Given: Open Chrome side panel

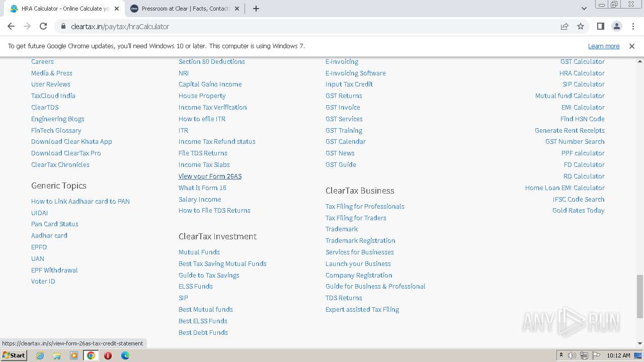Looking at the screenshot, I should (x=600, y=26).
